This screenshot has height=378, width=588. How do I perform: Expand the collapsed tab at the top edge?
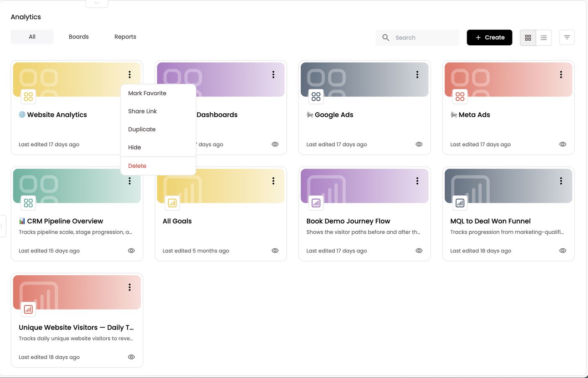click(x=97, y=3)
